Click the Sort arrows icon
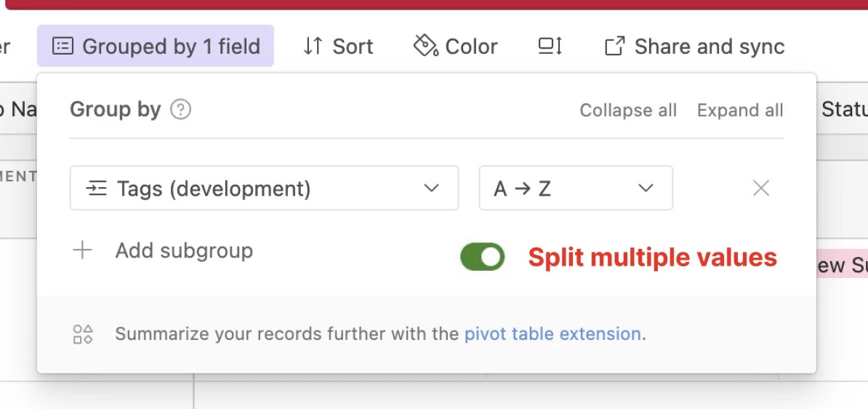 pos(313,46)
